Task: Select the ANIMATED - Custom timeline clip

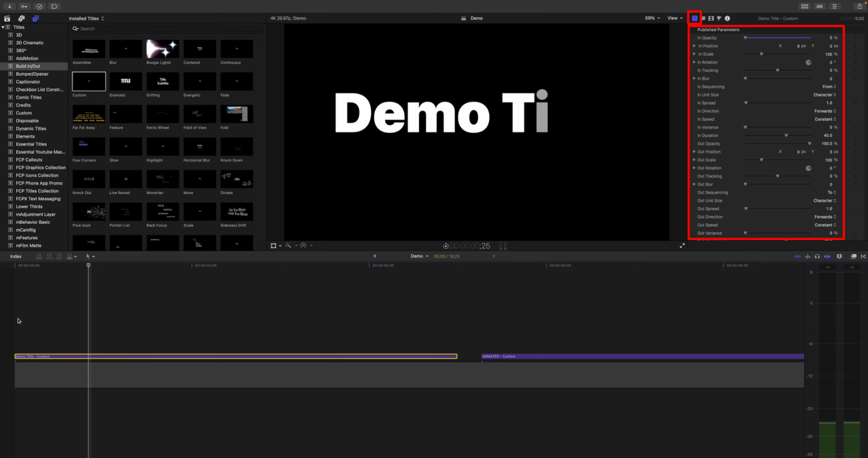Action: tap(643, 356)
